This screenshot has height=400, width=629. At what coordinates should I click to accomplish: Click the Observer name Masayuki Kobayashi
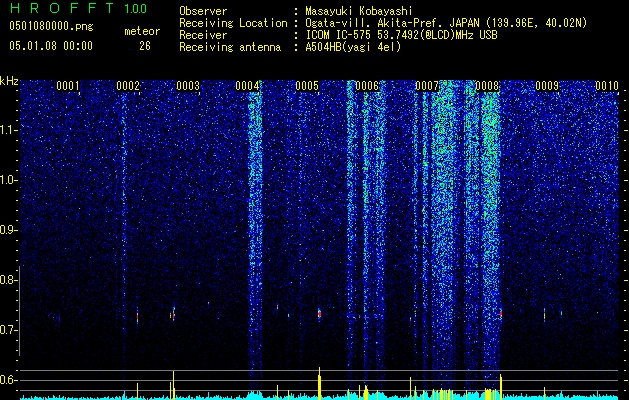click(x=359, y=11)
